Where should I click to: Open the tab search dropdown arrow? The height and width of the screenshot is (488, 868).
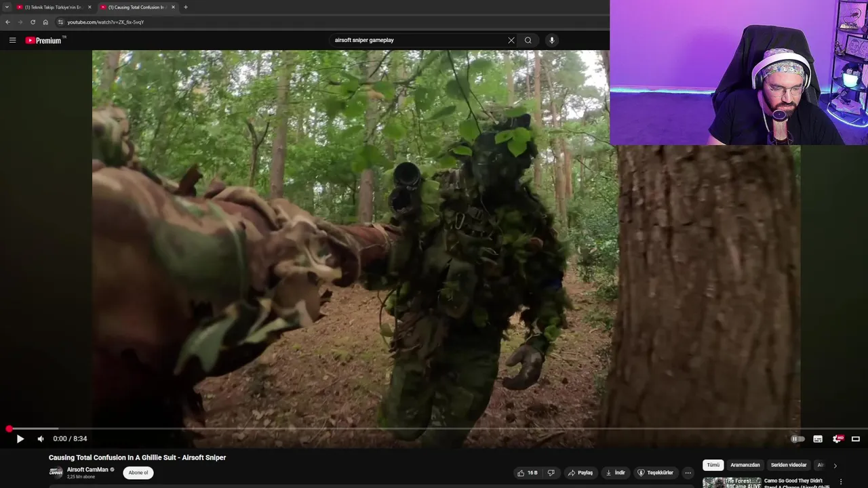pyautogui.click(x=7, y=7)
